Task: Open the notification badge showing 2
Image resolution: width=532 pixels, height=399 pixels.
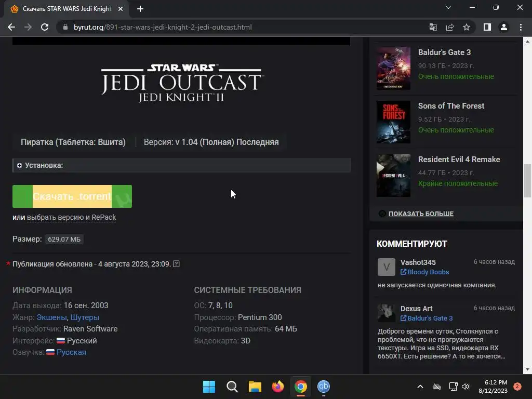Action: point(517,387)
